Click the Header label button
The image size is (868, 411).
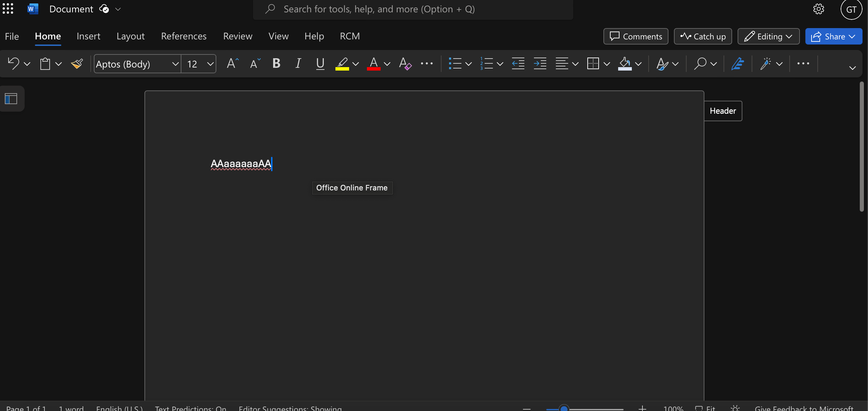pyautogui.click(x=723, y=111)
